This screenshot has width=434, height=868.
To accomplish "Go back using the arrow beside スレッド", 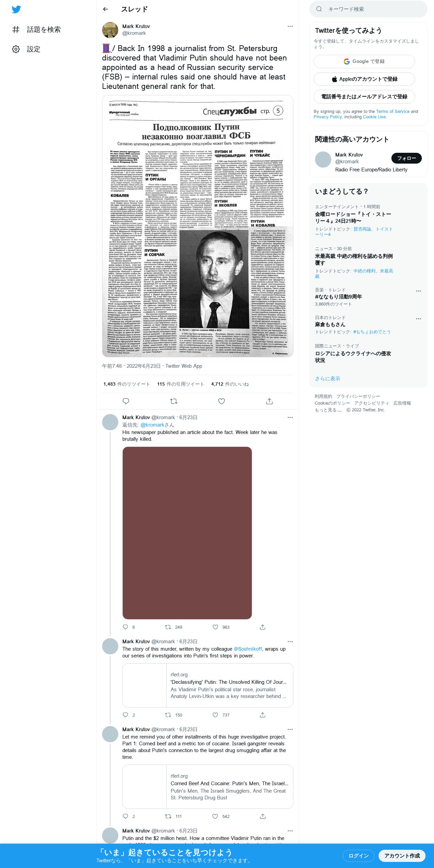I will (105, 9).
